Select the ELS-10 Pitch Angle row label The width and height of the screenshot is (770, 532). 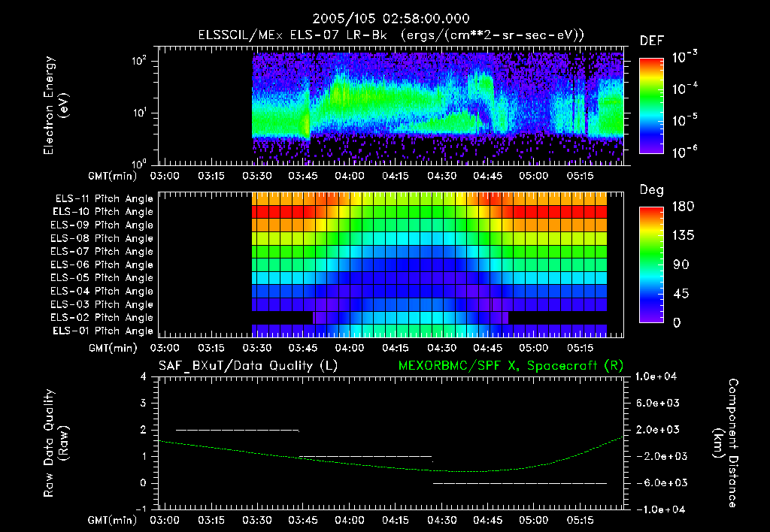pos(103,212)
